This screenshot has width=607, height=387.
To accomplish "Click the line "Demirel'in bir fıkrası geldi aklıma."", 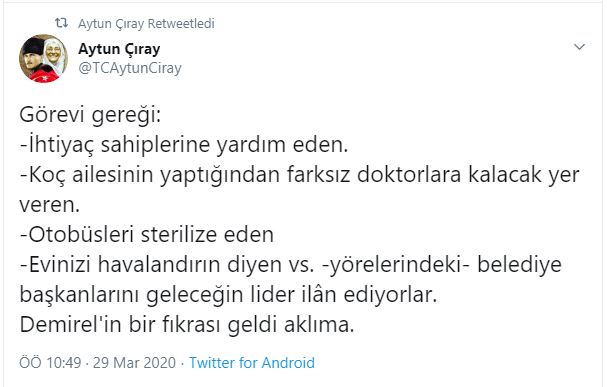I will click(x=187, y=324).
